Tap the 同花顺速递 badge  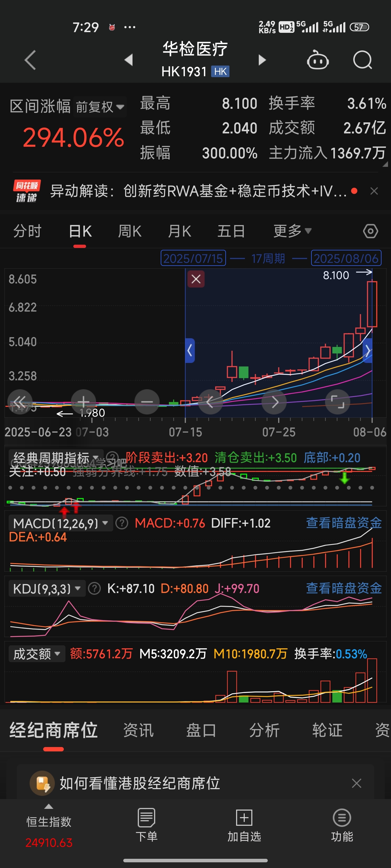[x=27, y=191]
